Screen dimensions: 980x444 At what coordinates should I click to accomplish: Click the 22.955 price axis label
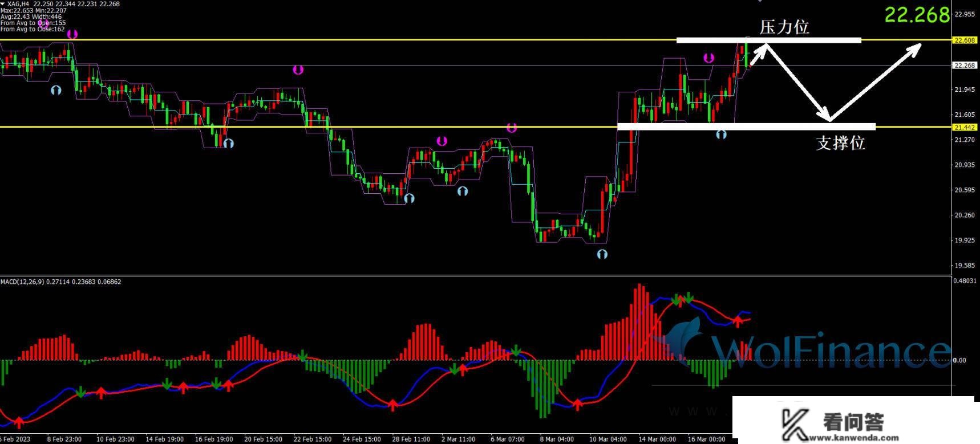point(965,14)
